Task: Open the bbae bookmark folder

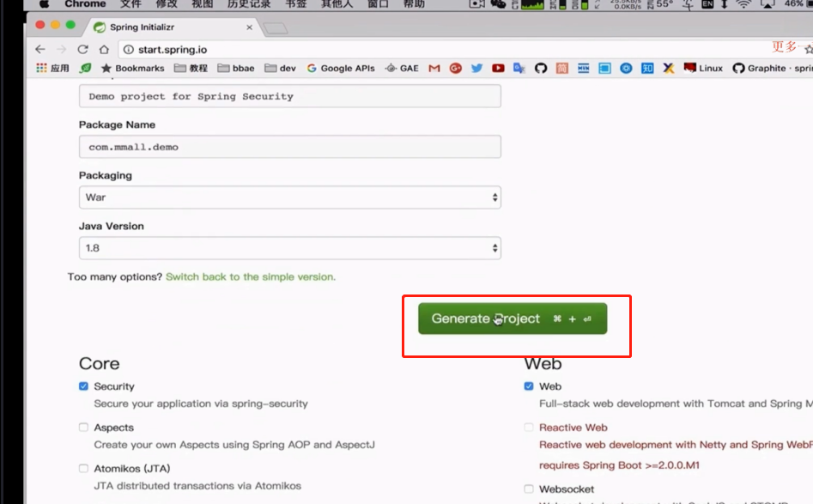Action: [236, 68]
